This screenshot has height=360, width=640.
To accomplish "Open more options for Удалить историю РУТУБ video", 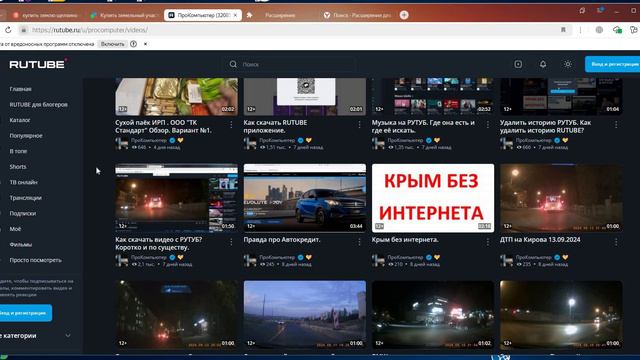I will (x=616, y=124).
